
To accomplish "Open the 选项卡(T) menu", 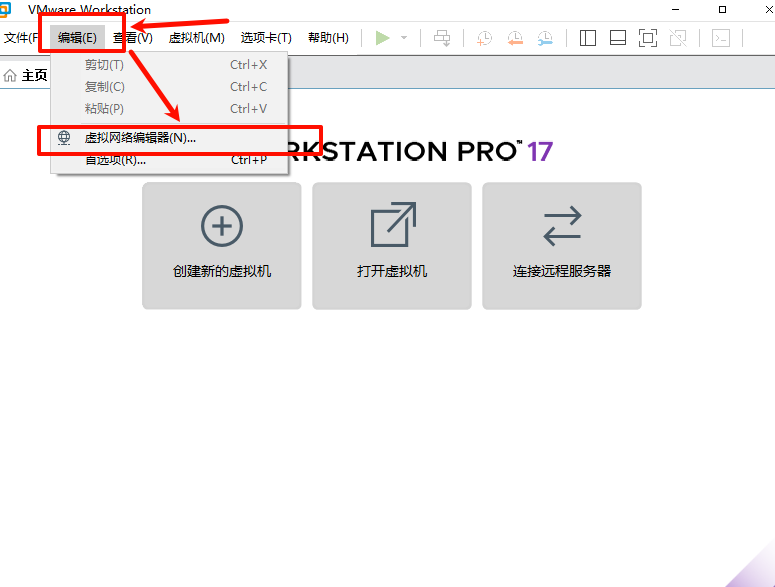I will coord(266,38).
